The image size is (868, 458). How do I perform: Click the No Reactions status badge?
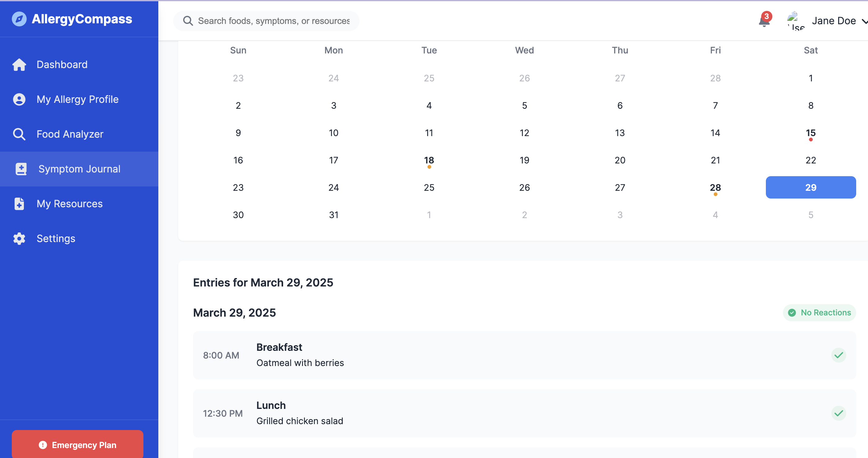click(819, 313)
